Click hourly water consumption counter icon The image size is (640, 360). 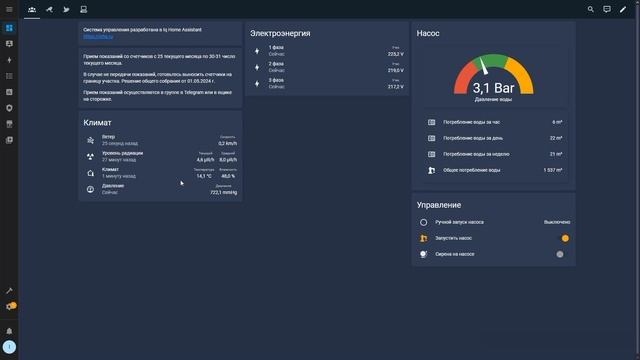tap(431, 122)
